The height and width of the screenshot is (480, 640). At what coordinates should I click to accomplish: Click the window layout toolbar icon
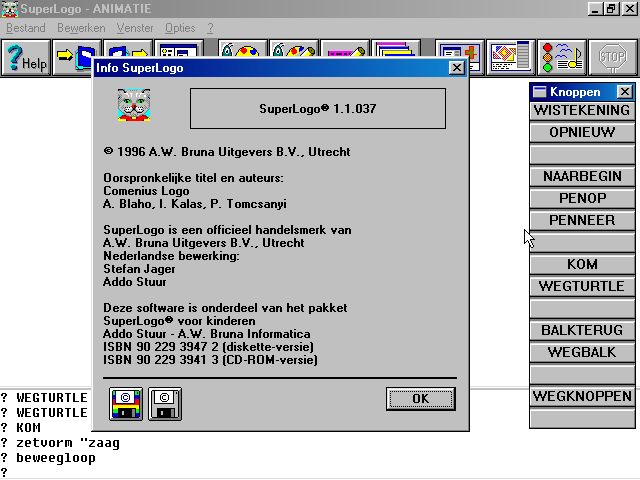179,50
